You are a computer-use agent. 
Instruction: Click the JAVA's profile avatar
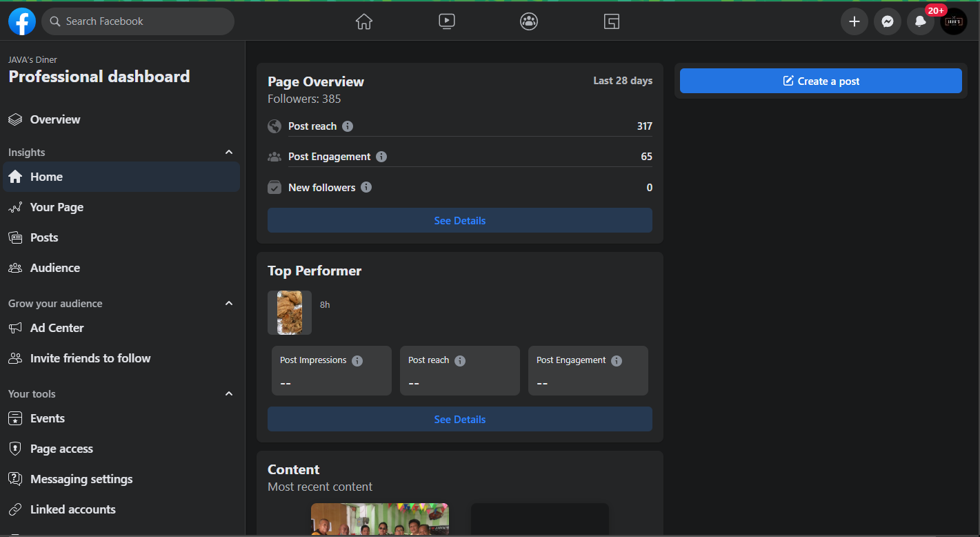coord(954,21)
